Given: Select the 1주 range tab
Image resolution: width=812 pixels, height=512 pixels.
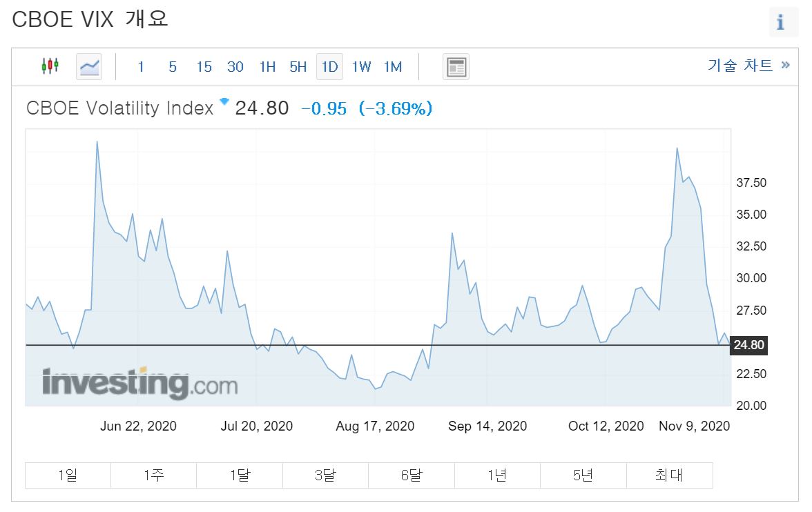Looking at the screenshot, I should (x=154, y=475).
